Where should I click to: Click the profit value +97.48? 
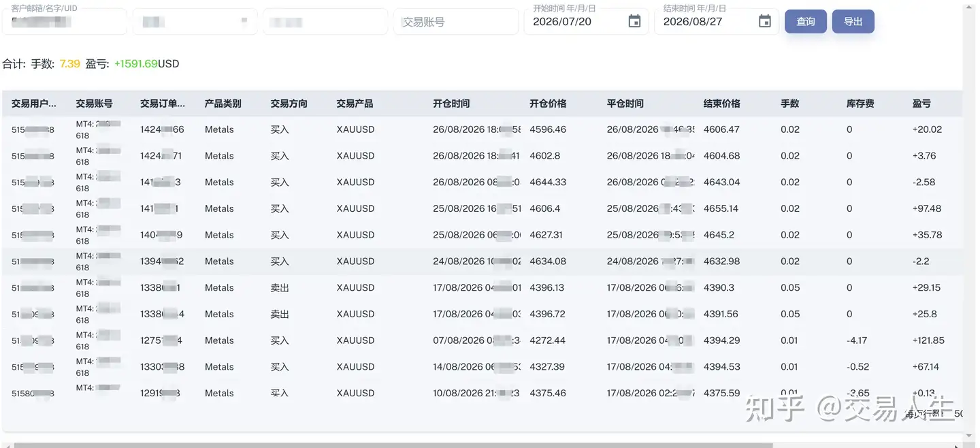click(x=928, y=208)
